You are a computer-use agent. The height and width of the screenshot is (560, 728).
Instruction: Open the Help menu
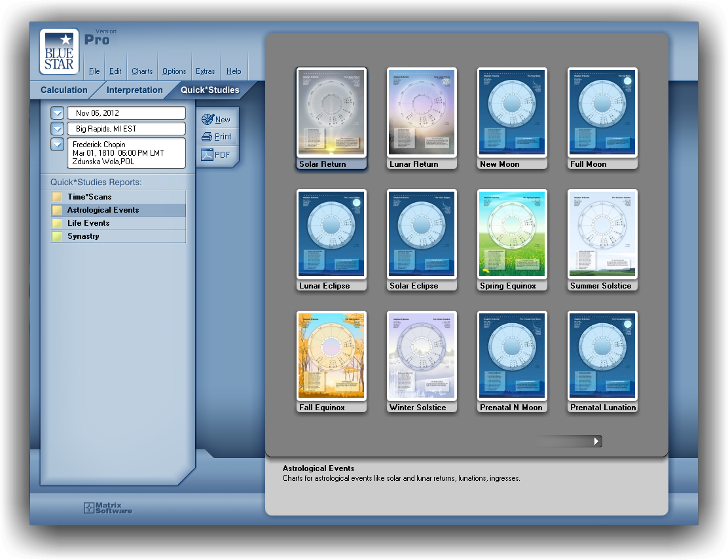234,71
